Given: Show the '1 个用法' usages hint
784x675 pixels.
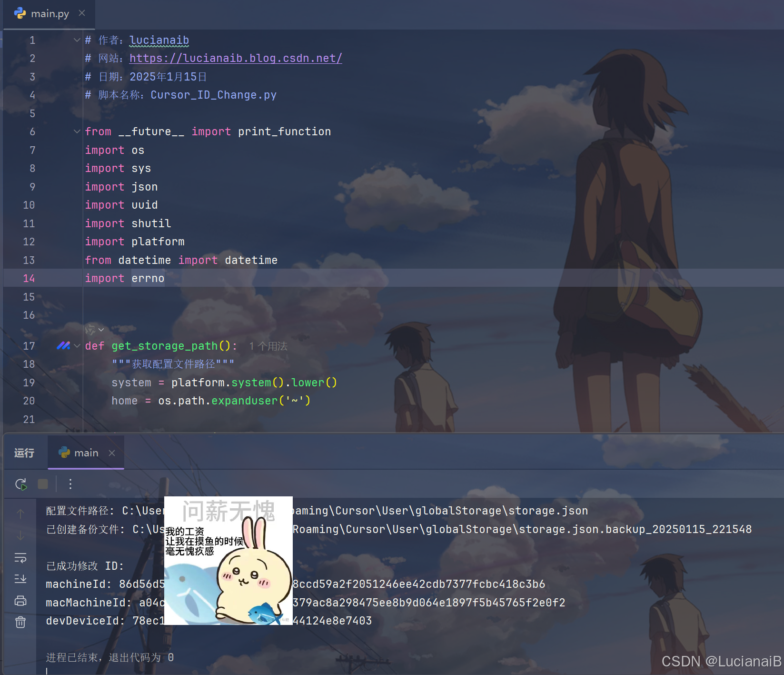Looking at the screenshot, I should [x=268, y=346].
